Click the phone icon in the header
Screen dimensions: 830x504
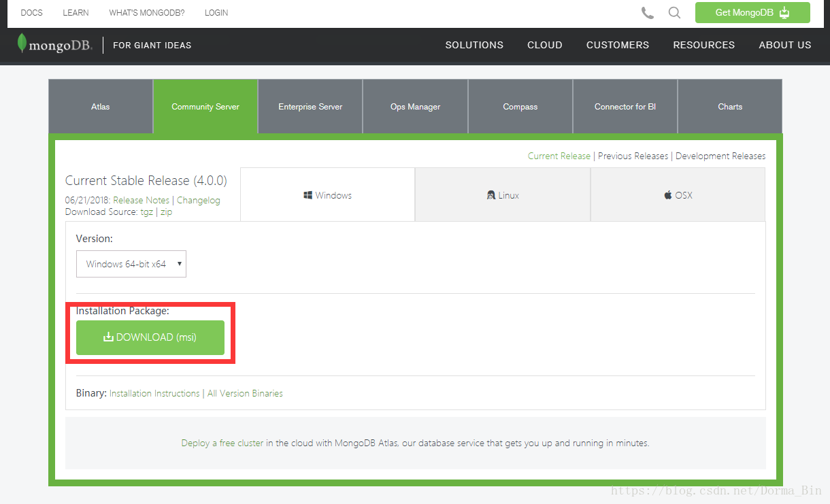click(x=647, y=12)
